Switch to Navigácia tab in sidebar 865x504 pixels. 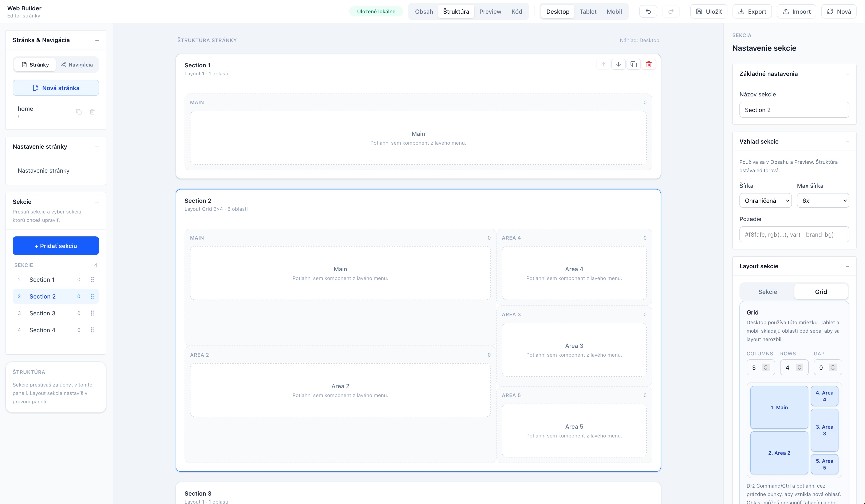[77, 64]
